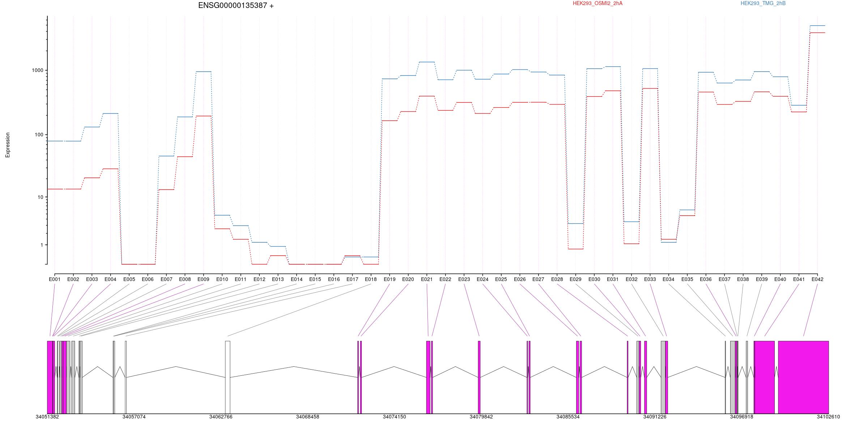Click genomic coordinate 34074150

coord(395,417)
